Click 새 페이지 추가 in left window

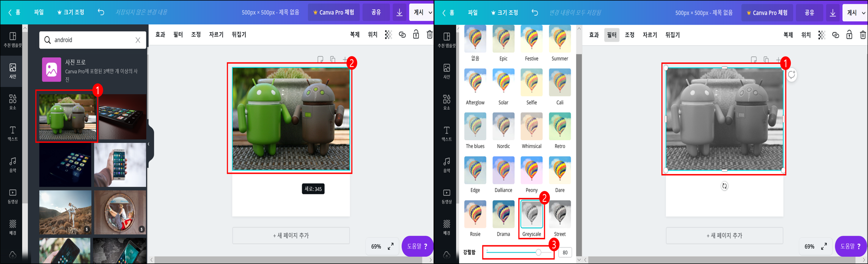(291, 235)
